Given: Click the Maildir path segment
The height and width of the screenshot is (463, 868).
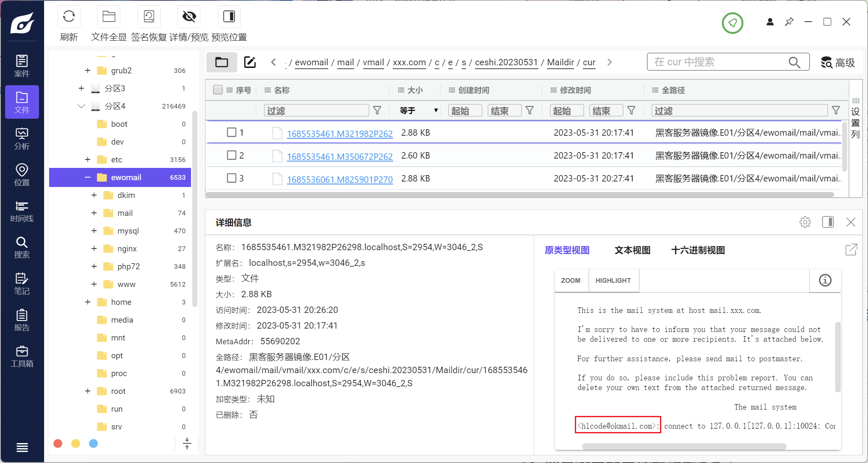Looking at the screenshot, I should pyautogui.click(x=560, y=62).
